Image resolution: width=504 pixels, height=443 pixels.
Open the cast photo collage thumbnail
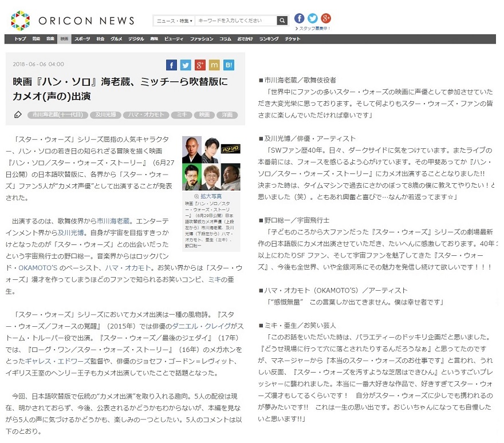tap(211, 163)
